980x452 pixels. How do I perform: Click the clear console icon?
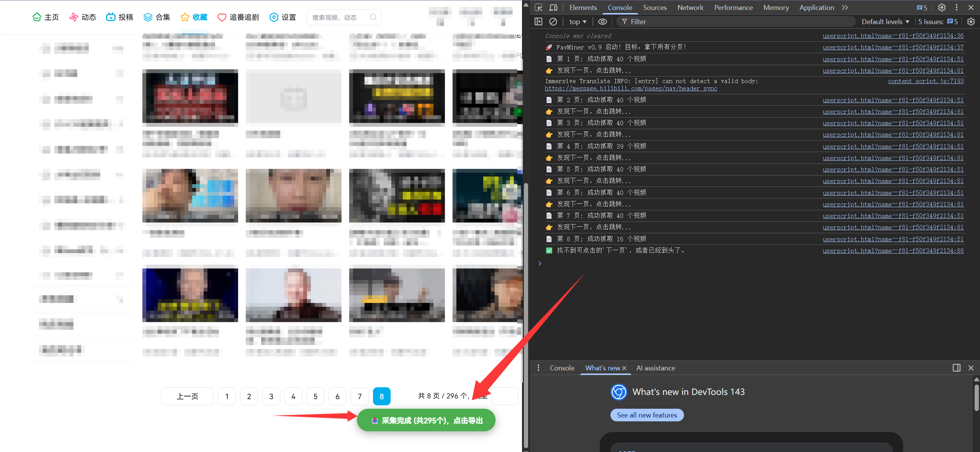pos(553,22)
